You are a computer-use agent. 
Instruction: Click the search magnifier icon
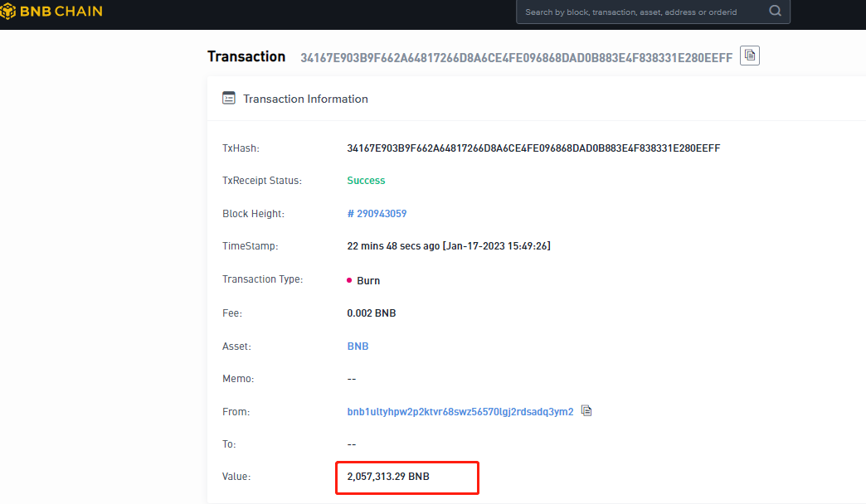775,12
